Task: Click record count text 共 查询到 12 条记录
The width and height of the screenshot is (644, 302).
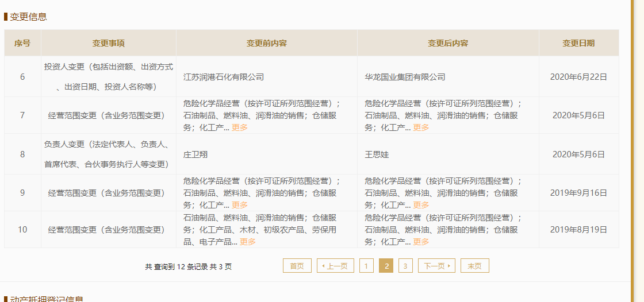Action: click(177, 267)
